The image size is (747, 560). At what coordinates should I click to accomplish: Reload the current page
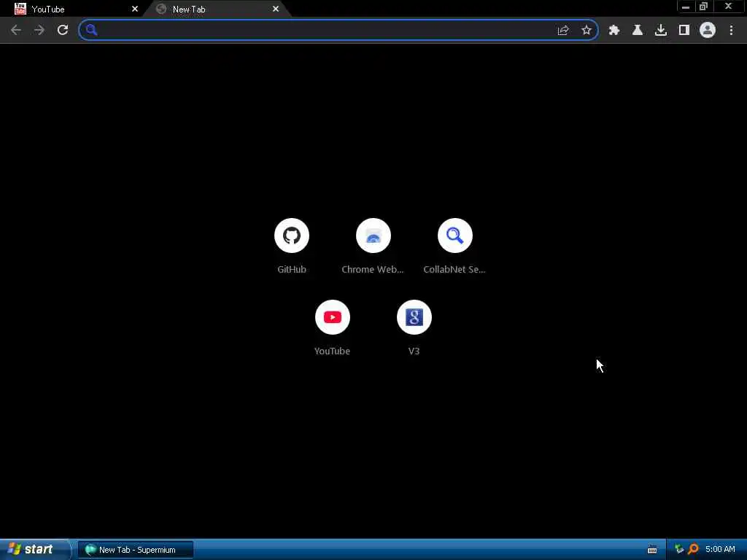[x=63, y=30]
